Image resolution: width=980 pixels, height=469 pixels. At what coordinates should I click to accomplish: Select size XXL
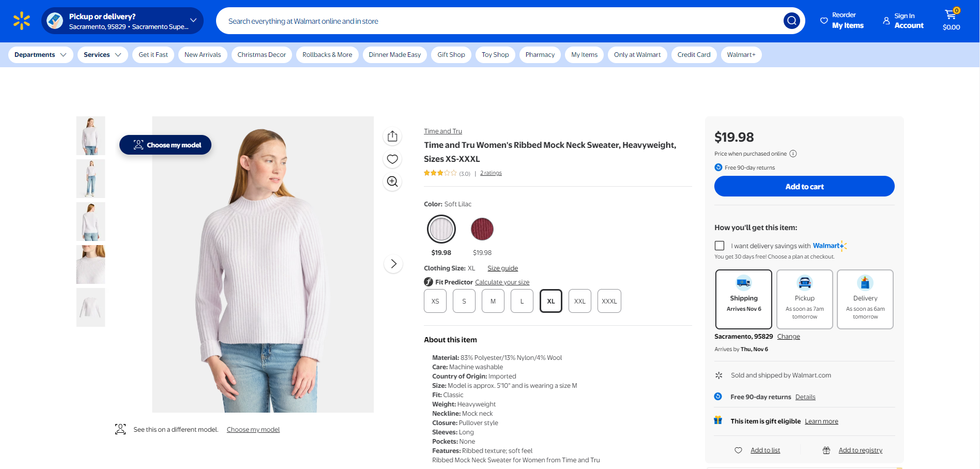(x=579, y=301)
